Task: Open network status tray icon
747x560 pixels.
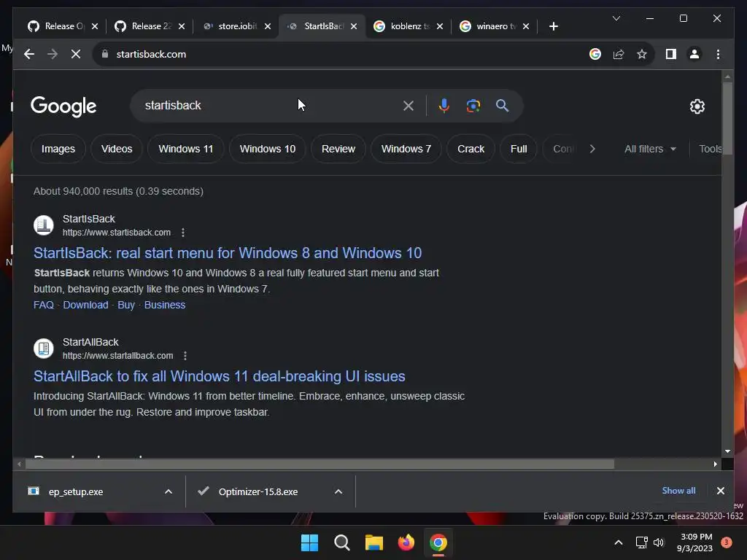Action: [642, 542]
